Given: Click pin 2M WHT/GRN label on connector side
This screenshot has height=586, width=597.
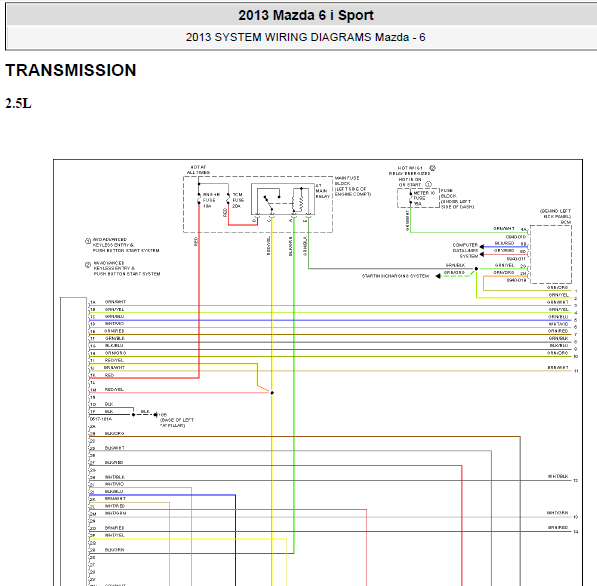Looking at the screenshot, I should tap(115, 513).
